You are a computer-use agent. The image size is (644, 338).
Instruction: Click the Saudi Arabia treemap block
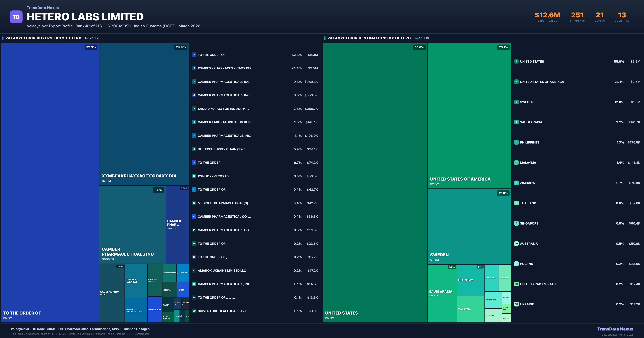[442, 293]
